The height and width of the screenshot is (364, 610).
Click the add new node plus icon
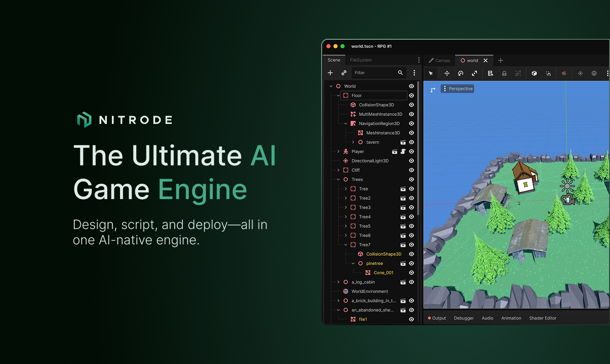click(330, 73)
